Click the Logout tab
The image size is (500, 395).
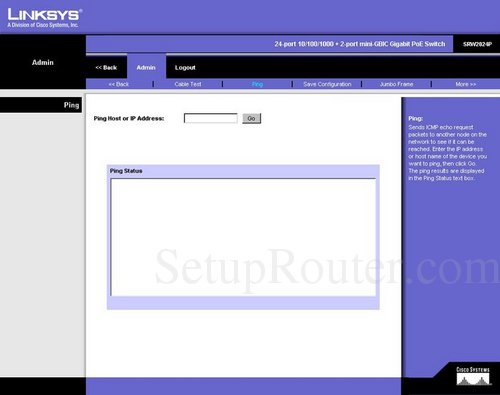point(185,67)
